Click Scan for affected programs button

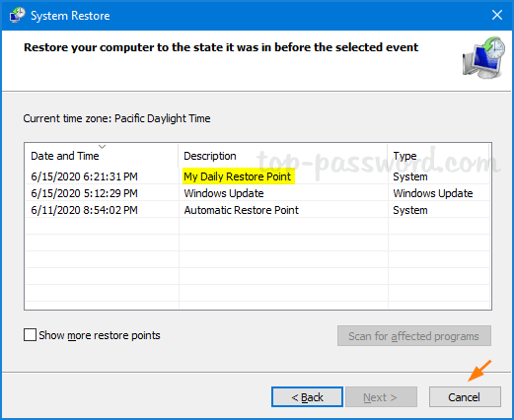tap(414, 336)
